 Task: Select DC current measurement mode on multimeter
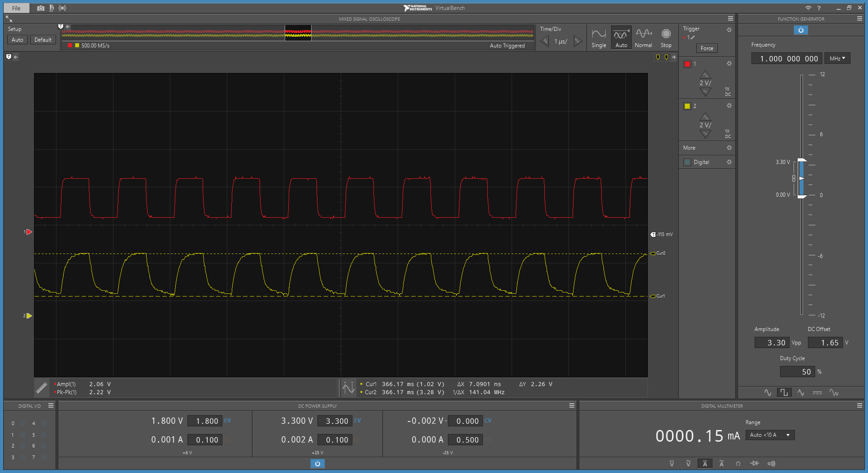705,464
